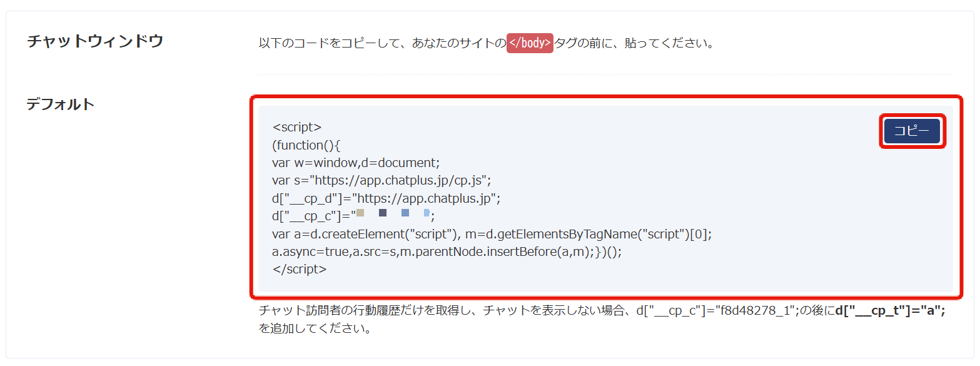Click the d["__cp_c"] code line

coord(353,216)
